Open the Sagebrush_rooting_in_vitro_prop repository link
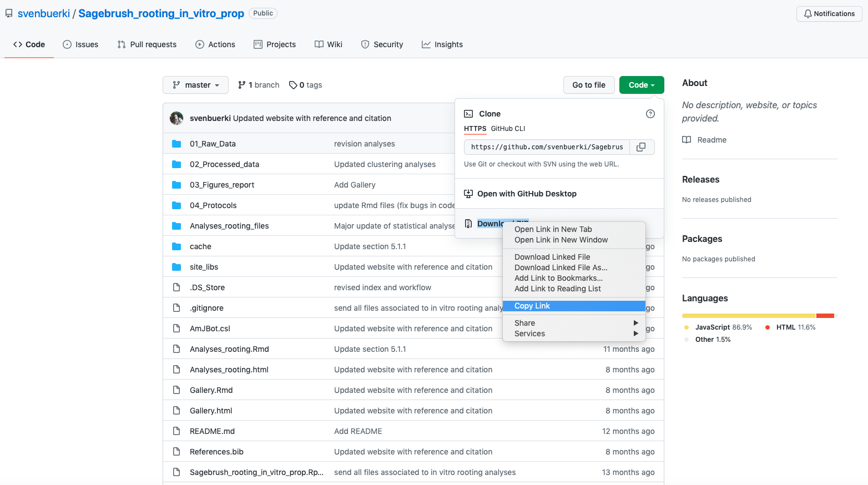 [161, 13]
